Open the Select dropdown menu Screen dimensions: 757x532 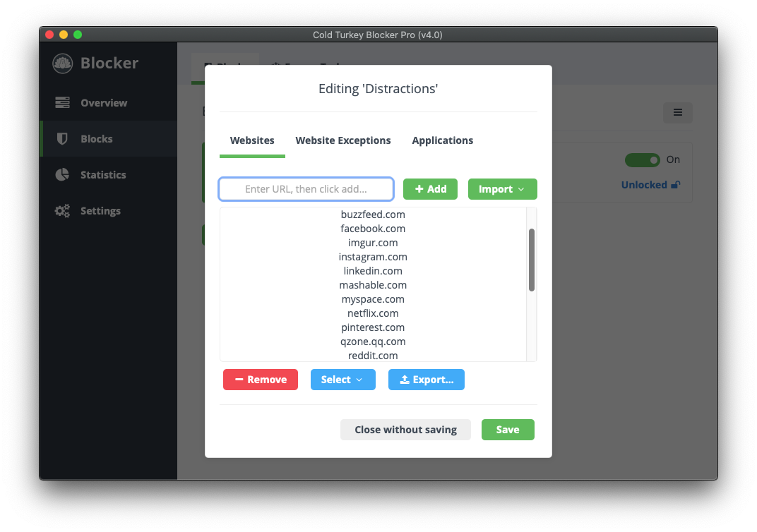pyautogui.click(x=342, y=380)
